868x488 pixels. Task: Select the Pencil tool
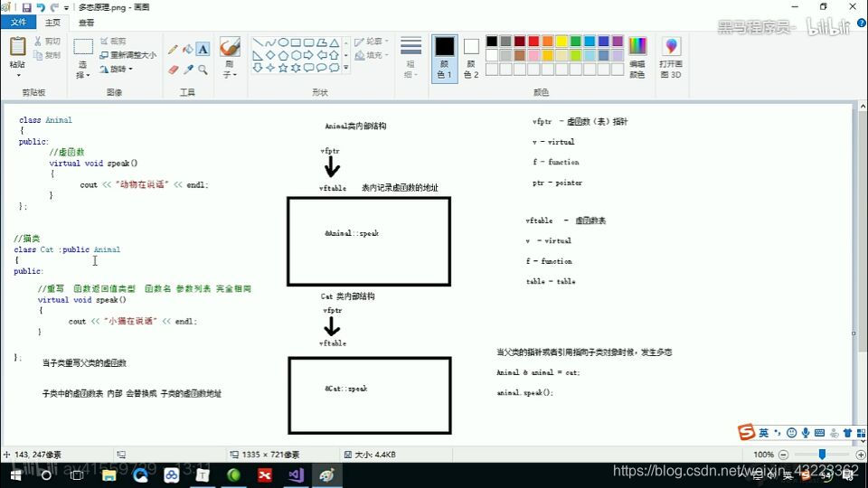click(x=173, y=49)
